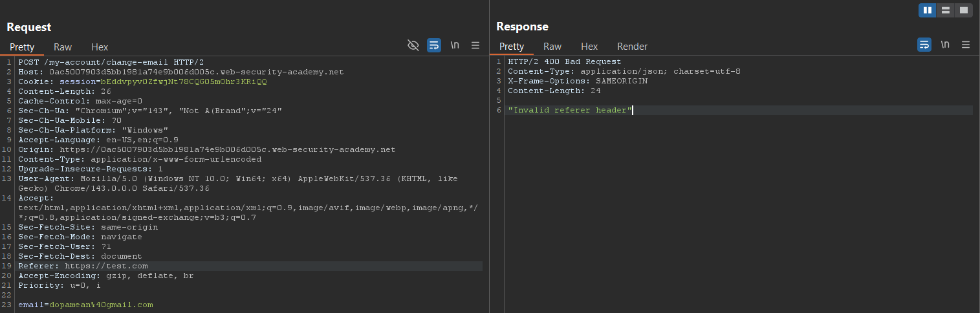Image resolution: width=980 pixels, height=313 pixels.
Task: Switch to Response Raw tab
Action: coord(552,47)
